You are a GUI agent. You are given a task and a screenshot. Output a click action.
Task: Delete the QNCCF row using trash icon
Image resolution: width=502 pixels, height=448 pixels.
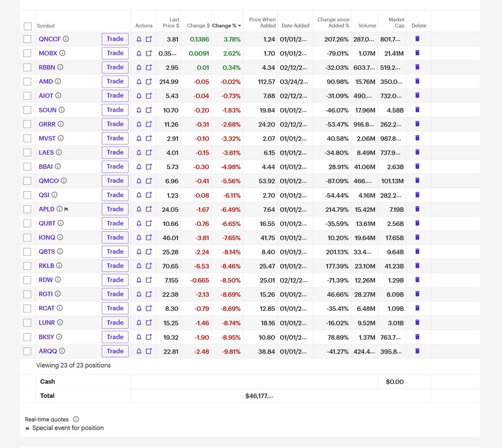[x=417, y=39]
